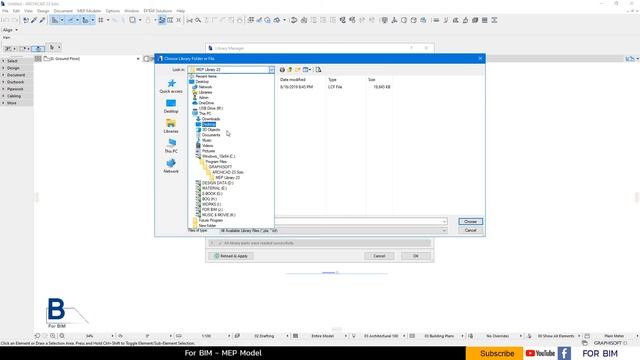Open the File menu
This screenshot has height=360, width=640.
(5, 11)
